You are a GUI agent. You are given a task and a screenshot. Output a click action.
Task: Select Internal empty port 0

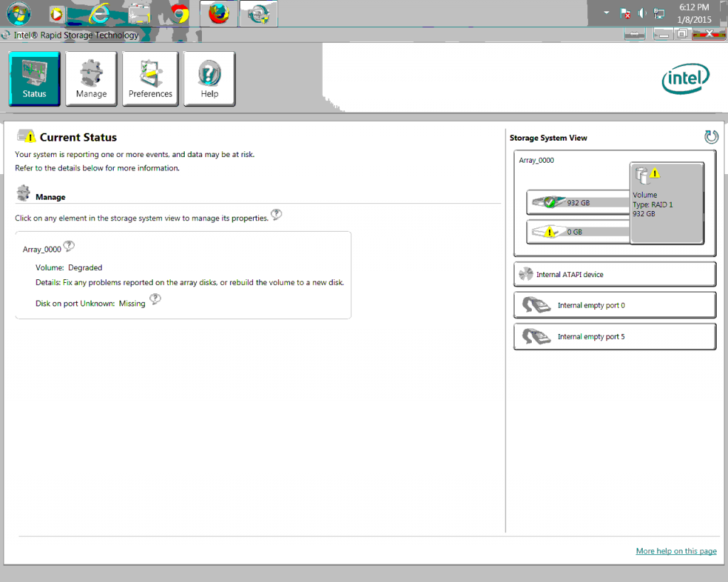point(615,305)
